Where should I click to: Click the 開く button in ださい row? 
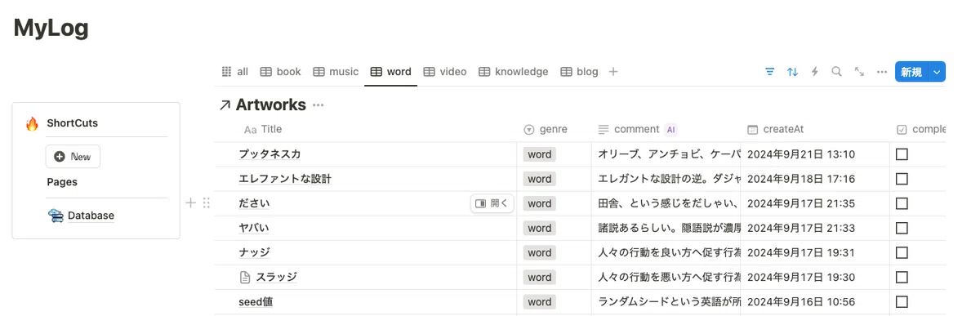tap(492, 203)
